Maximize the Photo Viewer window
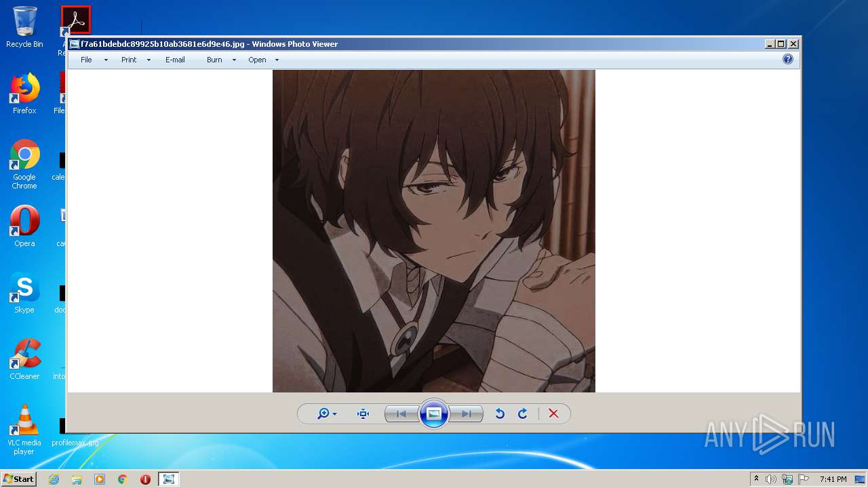This screenshot has width=868, height=488. coord(781,44)
